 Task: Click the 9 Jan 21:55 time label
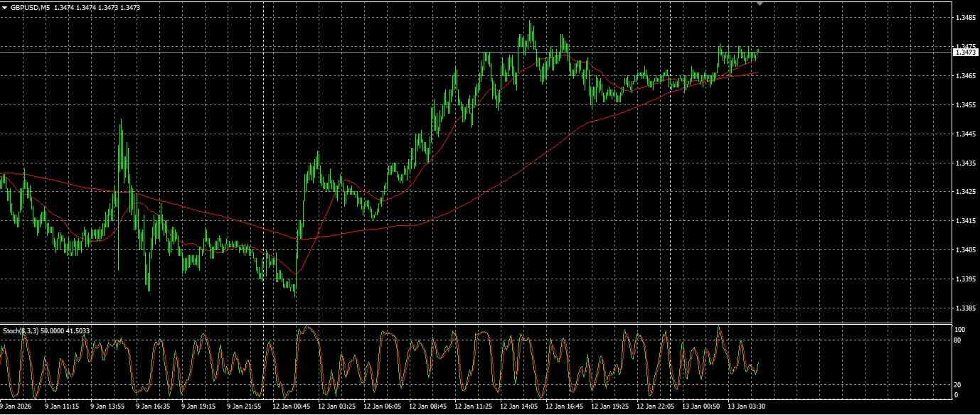point(243,406)
